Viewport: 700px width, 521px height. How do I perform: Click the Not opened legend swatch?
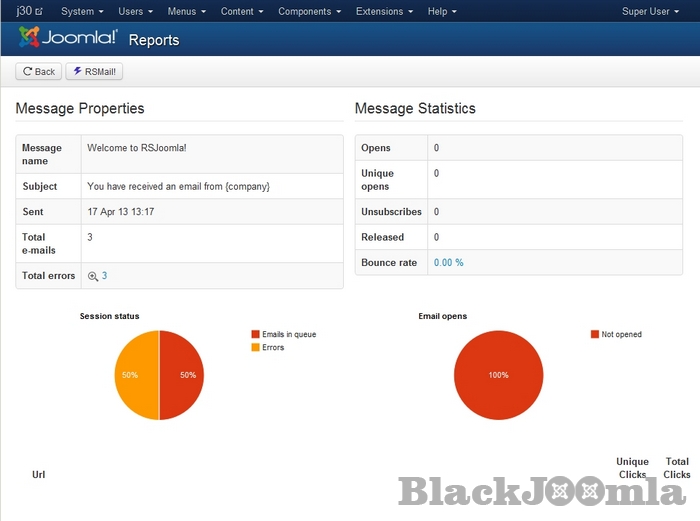(594, 335)
